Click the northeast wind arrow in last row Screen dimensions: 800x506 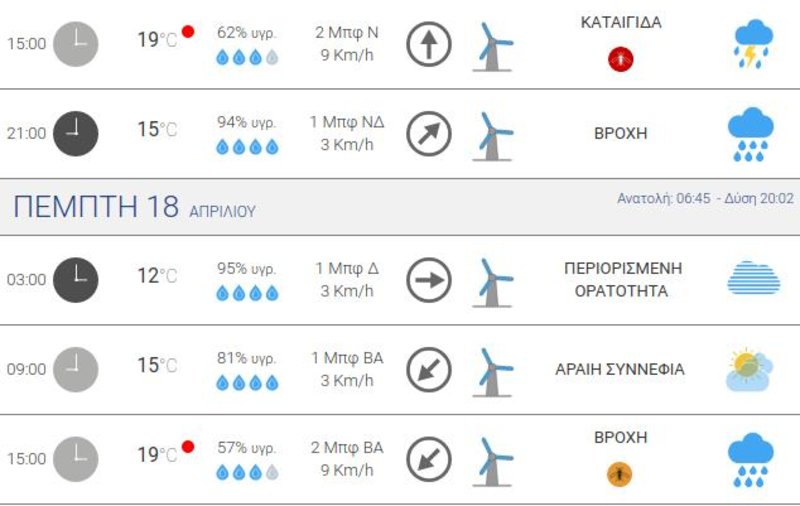click(429, 459)
